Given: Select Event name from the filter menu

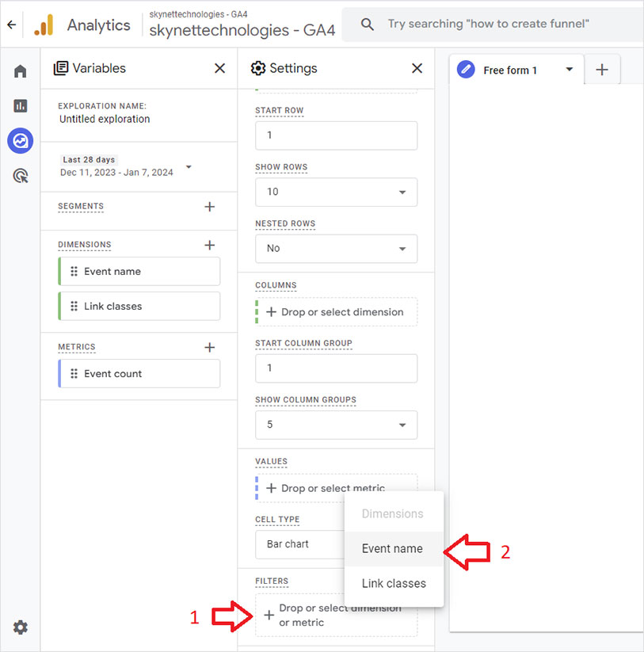Looking at the screenshot, I should (392, 548).
